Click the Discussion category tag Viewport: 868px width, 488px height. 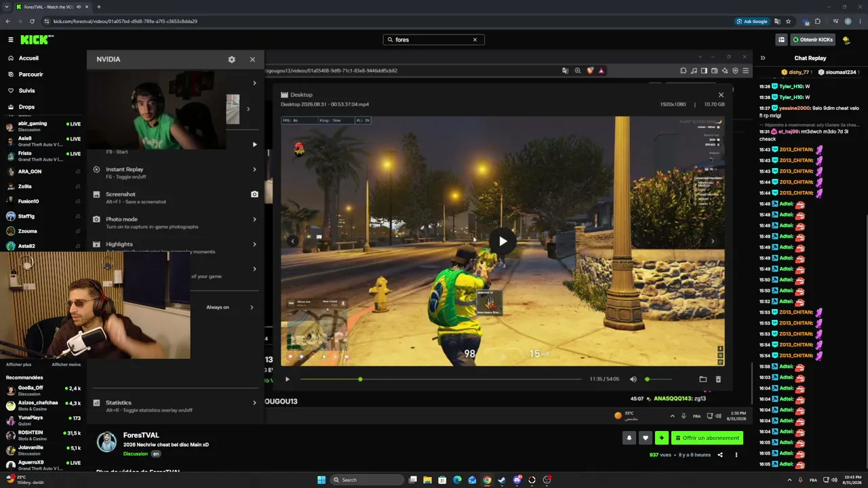click(x=136, y=454)
